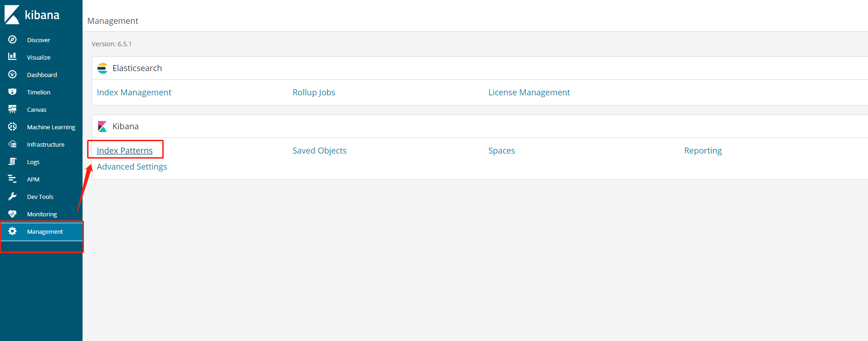
Task: Click the Discover compass icon
Action: (12, 39)
